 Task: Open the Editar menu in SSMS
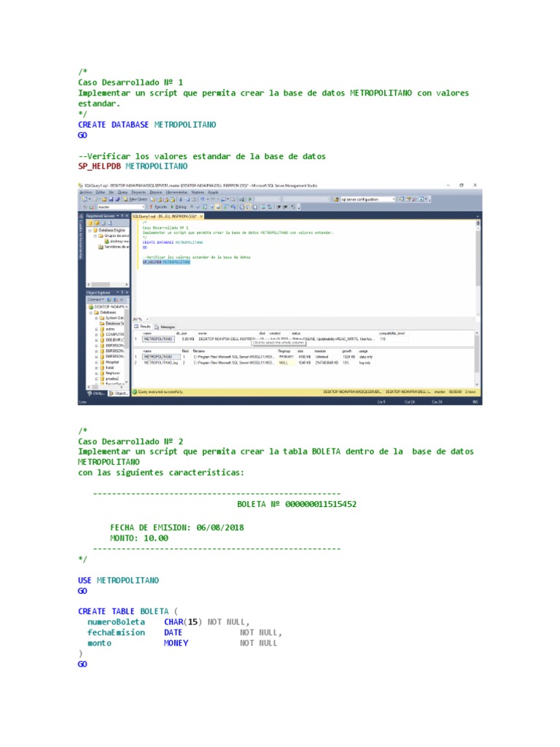pyautogui.click(x=100, y=193)
